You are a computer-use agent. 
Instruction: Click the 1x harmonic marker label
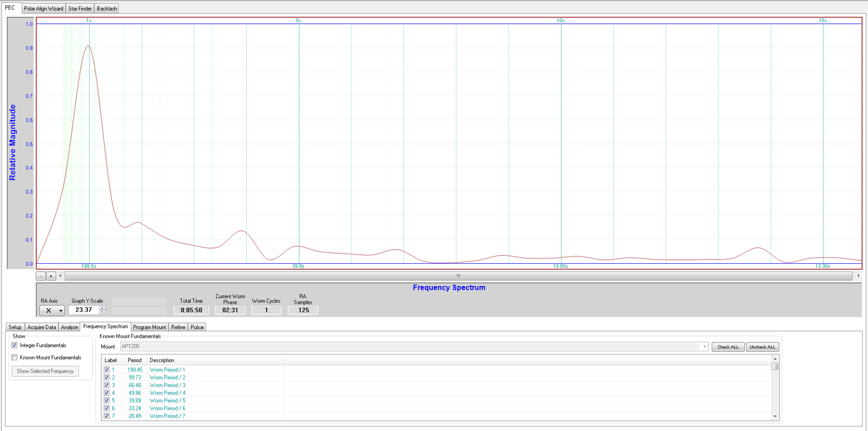tap(89, 21)
